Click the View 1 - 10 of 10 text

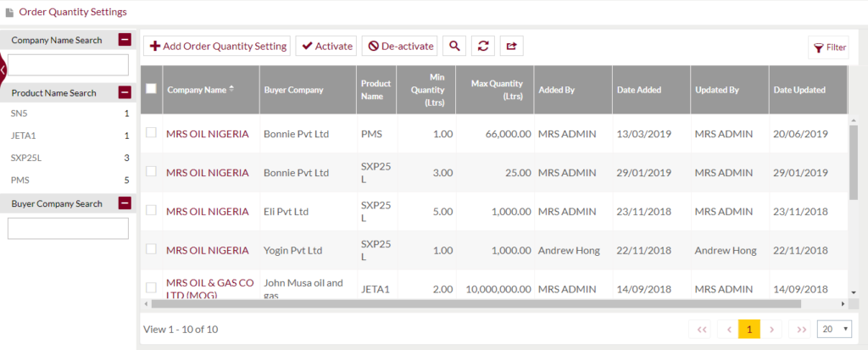tap(181, 329)
